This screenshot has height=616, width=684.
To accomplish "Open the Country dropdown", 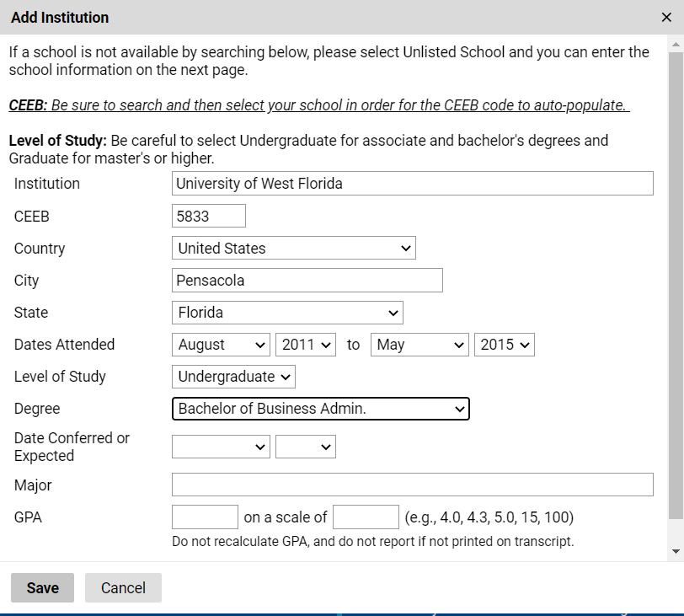I will pyautogui.click(x=294, y=249).
